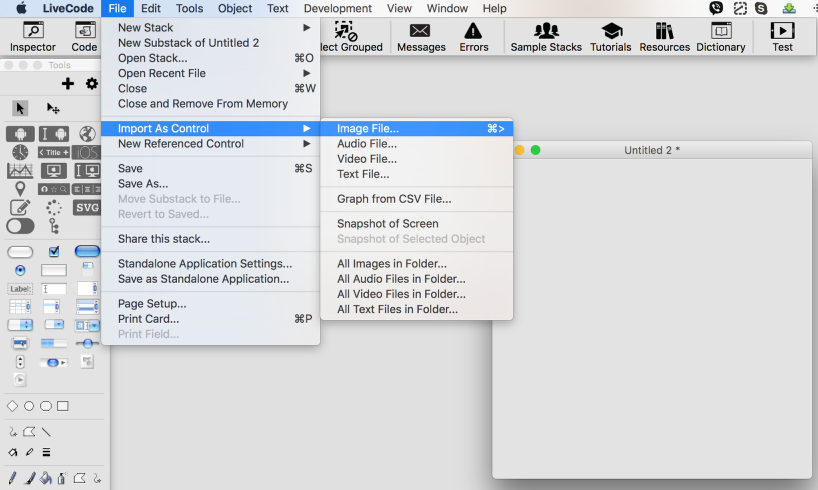Image resolution: width=818 pixels, height=490 pixels.
Task: Open the Dictionary
Action: pyautogui.click(x=721, y=37)
